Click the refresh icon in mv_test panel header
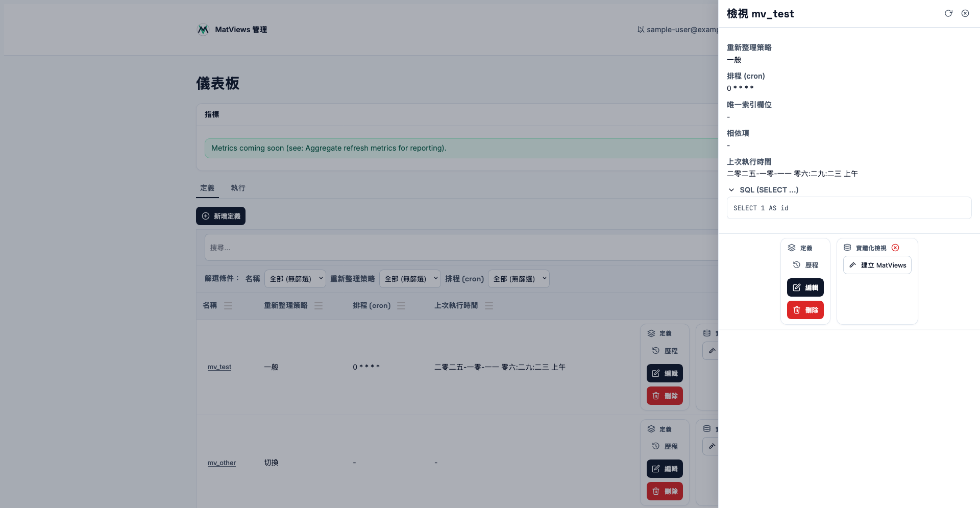This screenshot has width=980, height=508. click(x=948, y=13)
